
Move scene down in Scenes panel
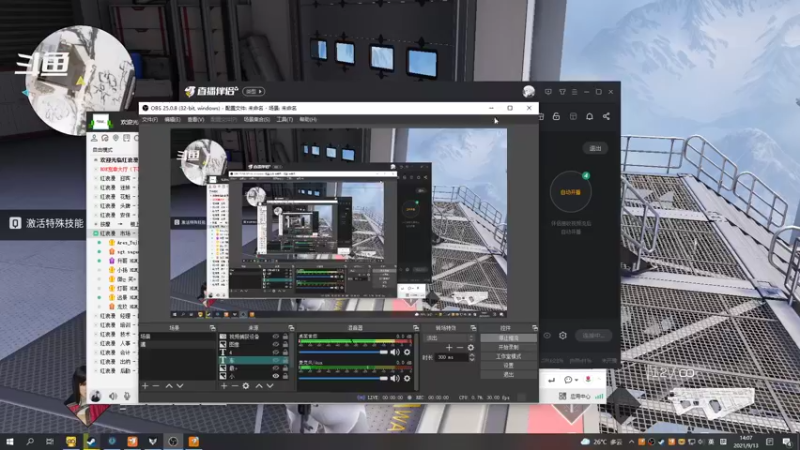tap(180, 386)
